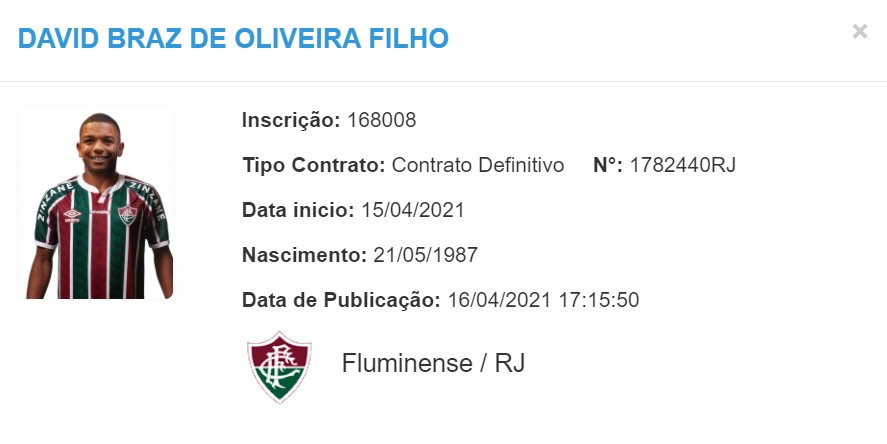Click the Inscrição label
Screen dimensions: 887x444
291,120
